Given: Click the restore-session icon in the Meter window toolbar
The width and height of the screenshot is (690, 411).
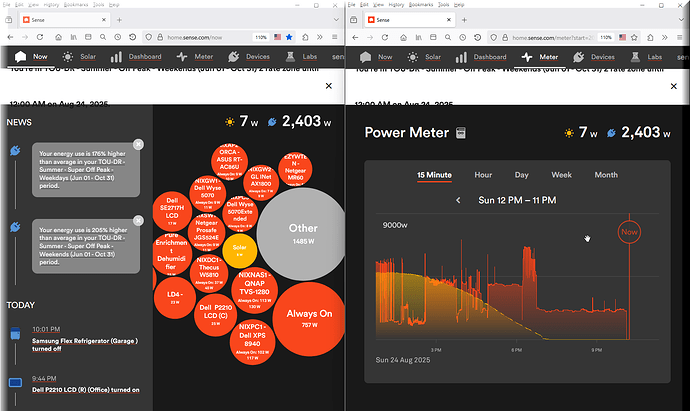Looking at the screenshot, I should [x=477, y=38].
